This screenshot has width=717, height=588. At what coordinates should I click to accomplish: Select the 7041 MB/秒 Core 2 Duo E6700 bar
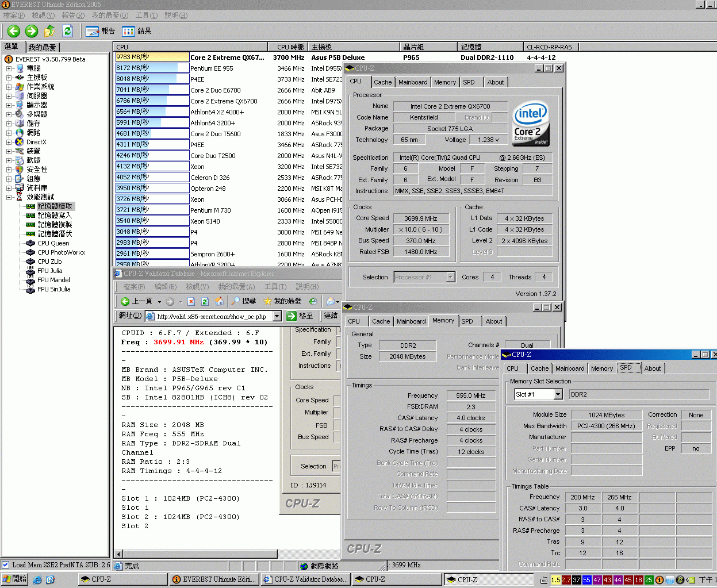152,90
